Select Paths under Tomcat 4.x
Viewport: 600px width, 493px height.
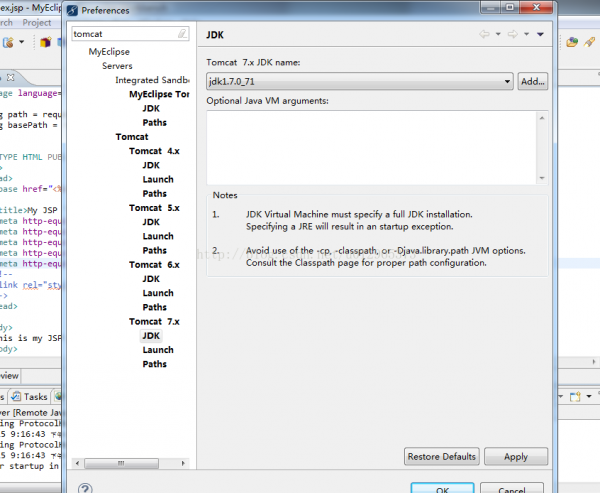tap(155, 193)
